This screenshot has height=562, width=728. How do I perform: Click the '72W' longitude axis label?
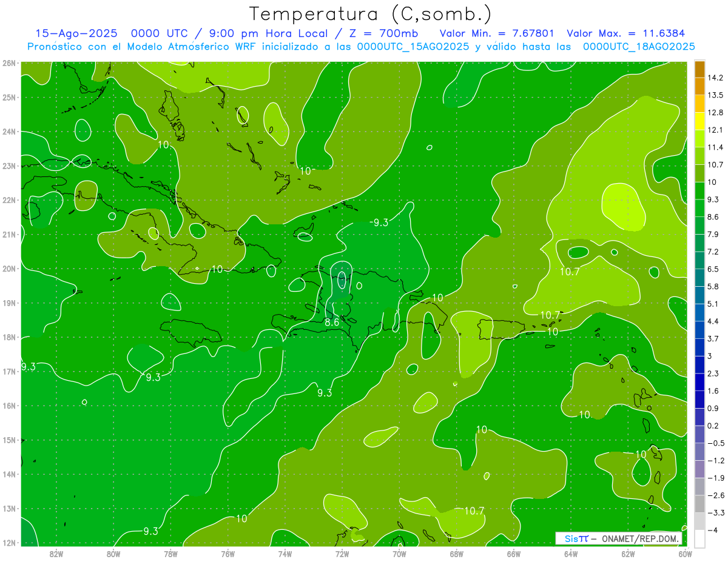point(342,554)
